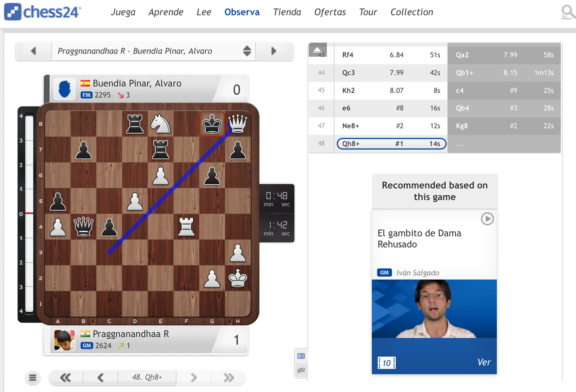
Task: Click the video episode count 10 badge
Action: 387,363
